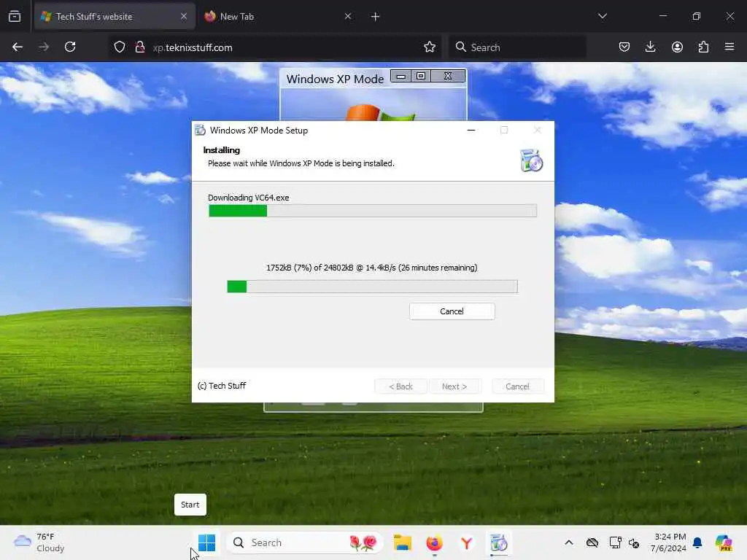747x560 pixels.
Task: Close the Tech Stuff's website tab
Action: pyautogui.click(x=183, y=17)
